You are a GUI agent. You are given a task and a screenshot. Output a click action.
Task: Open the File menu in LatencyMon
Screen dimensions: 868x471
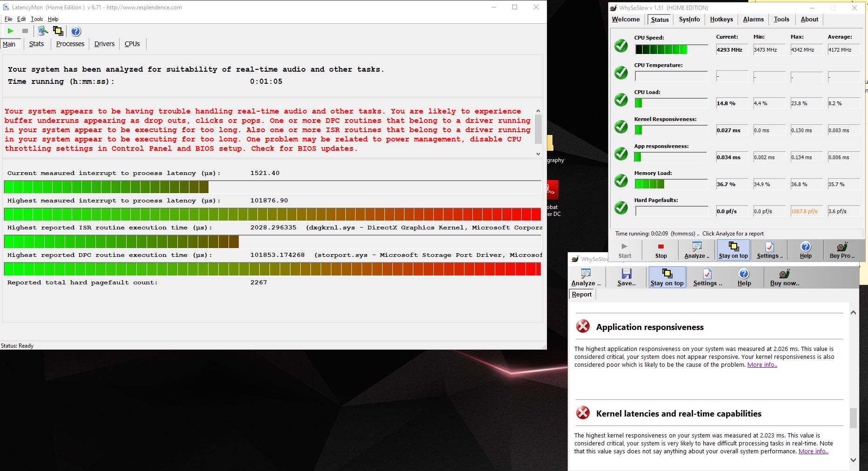(x=8, y=19)
